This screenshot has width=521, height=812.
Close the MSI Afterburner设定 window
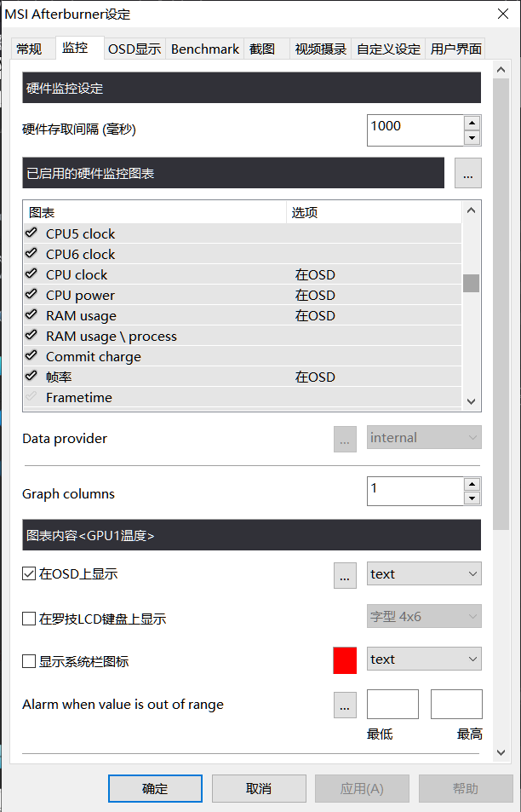pos(503,14)
